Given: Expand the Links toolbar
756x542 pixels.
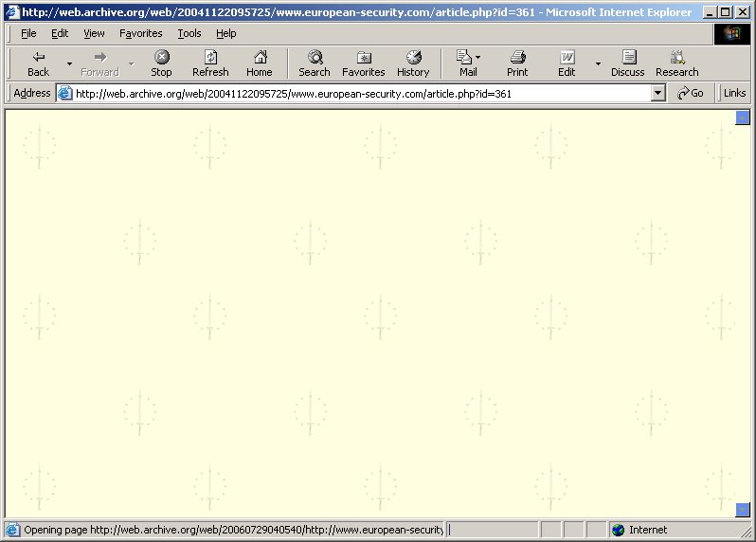Looking at the screenshot, I should click(x=734, y=93).
